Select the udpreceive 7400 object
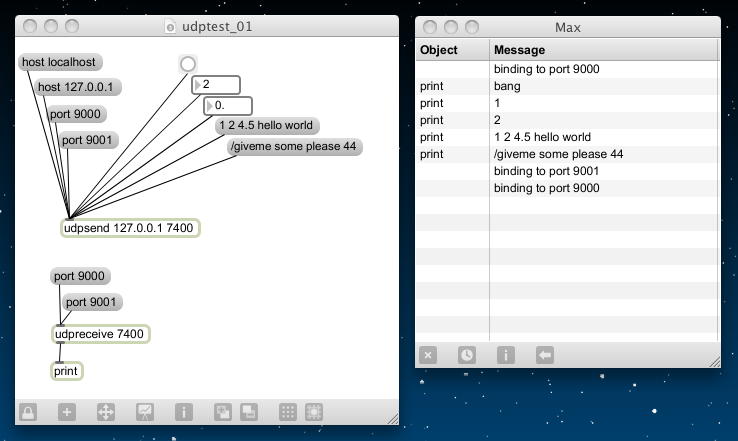Viewport: 738px width, 441px height. click(100, 334)
